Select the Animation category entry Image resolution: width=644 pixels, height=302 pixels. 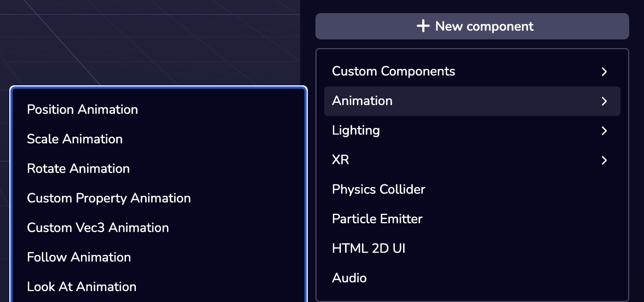(x=362, y=101)
